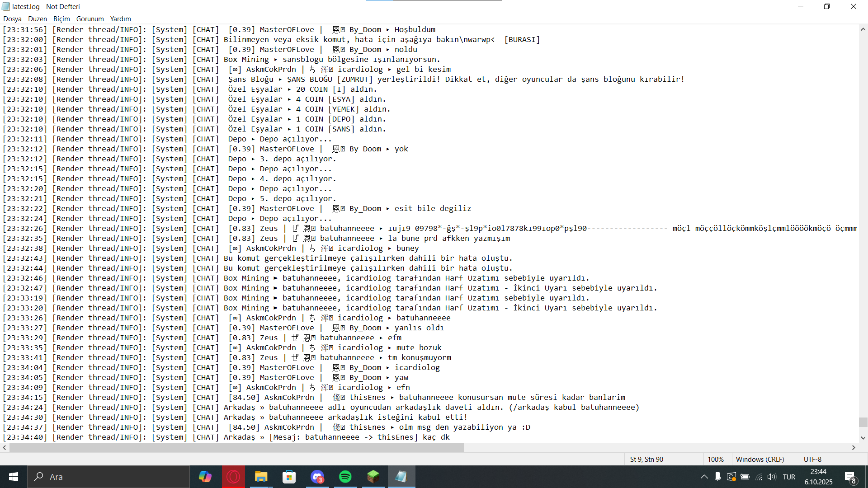Click the vertical scrollbar up arrow
The height and width of the screenshot is (488, 868).
coord(863,29)
